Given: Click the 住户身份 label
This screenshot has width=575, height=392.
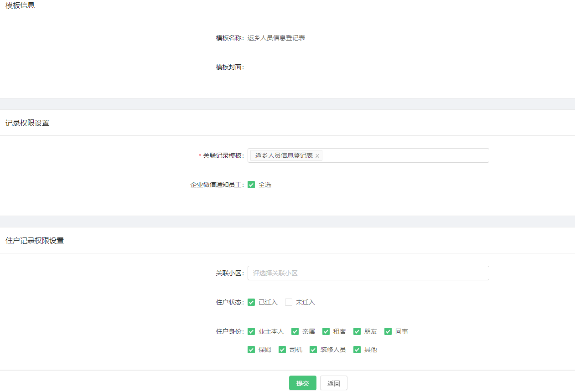Looking at the screenshot, I should [230, 331].
